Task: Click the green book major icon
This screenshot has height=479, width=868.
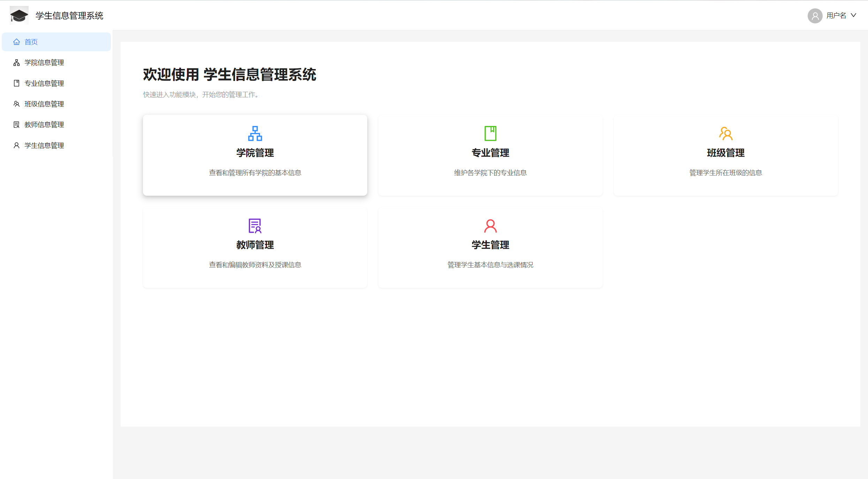Action: (490, 134)
